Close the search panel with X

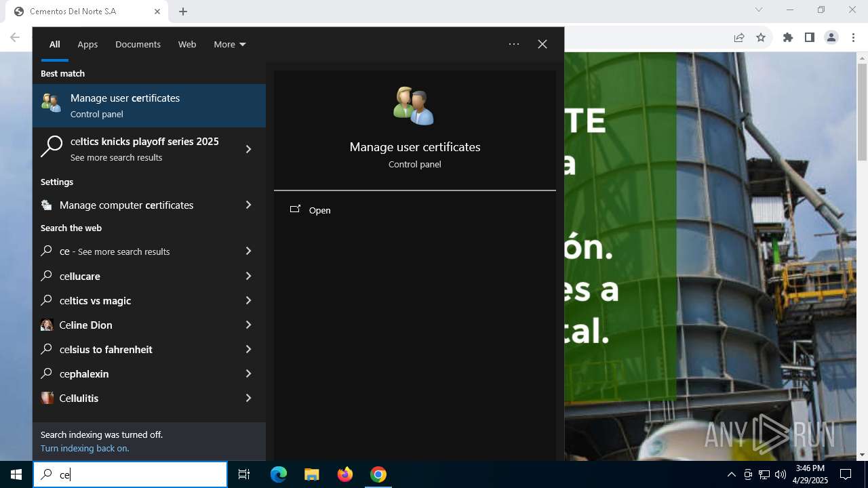pyautogui.click(x=542, y=44)
